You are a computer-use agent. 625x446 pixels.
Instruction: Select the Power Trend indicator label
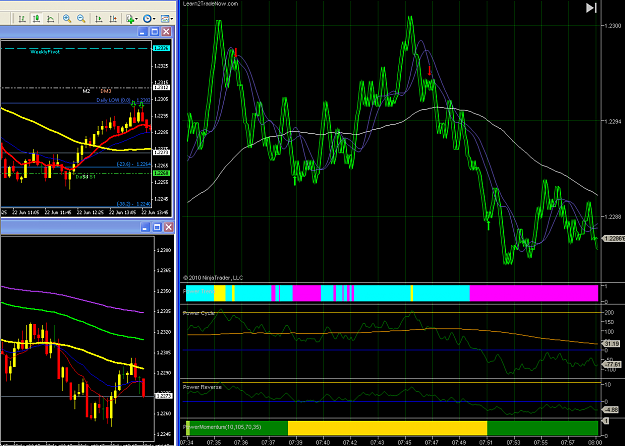click(199, 291)
